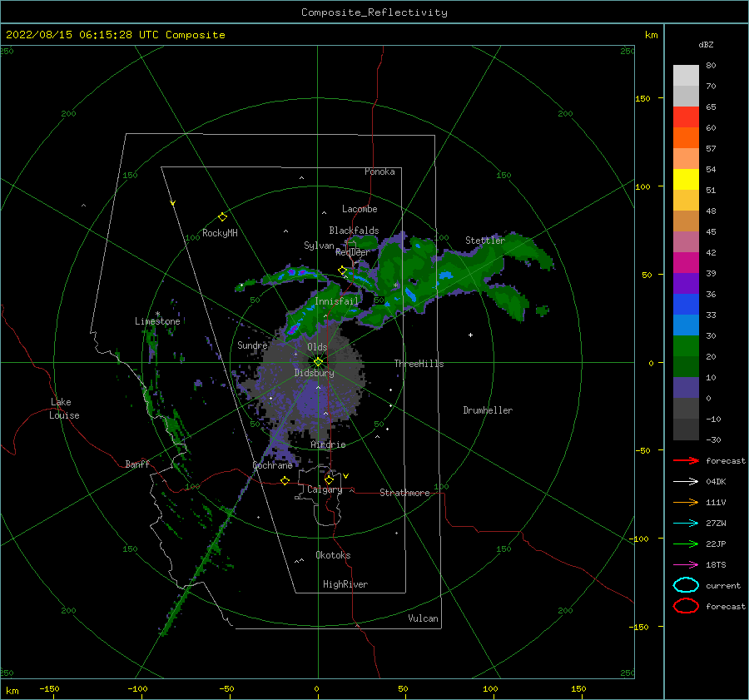Click the -30 value at legend bottom
Image resolution: width=749 pixels, height=700 pixels.
point(714,440)
